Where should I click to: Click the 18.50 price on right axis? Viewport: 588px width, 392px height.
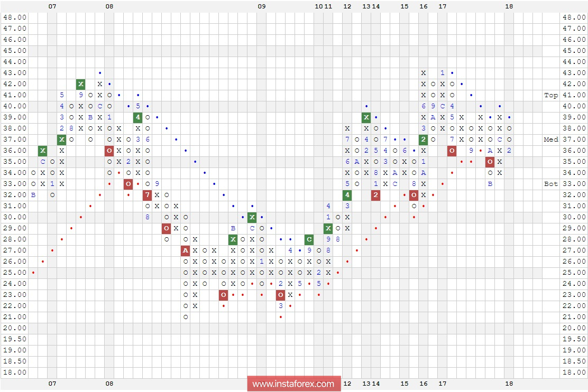point(574,361)
